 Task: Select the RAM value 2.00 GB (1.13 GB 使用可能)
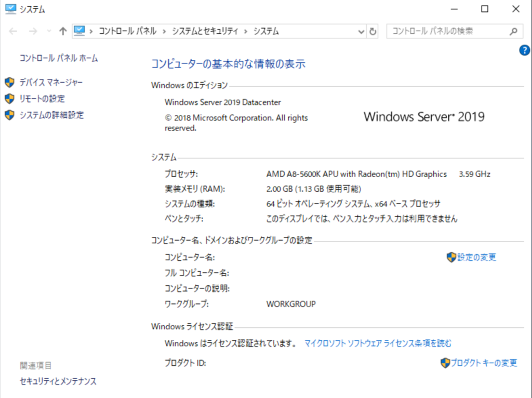coord(313,189)
